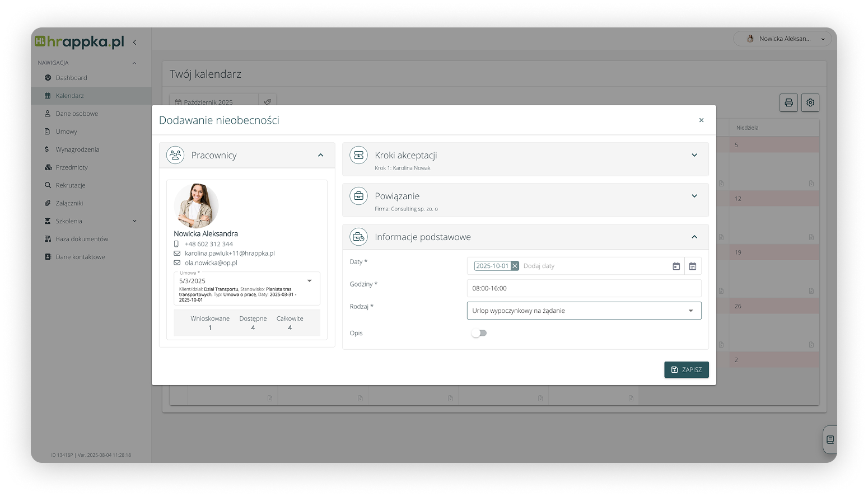The height and width of the screenshot is (497, 868).
Task: Open the single date picker calendar icon
Action: tap(676, 266)
